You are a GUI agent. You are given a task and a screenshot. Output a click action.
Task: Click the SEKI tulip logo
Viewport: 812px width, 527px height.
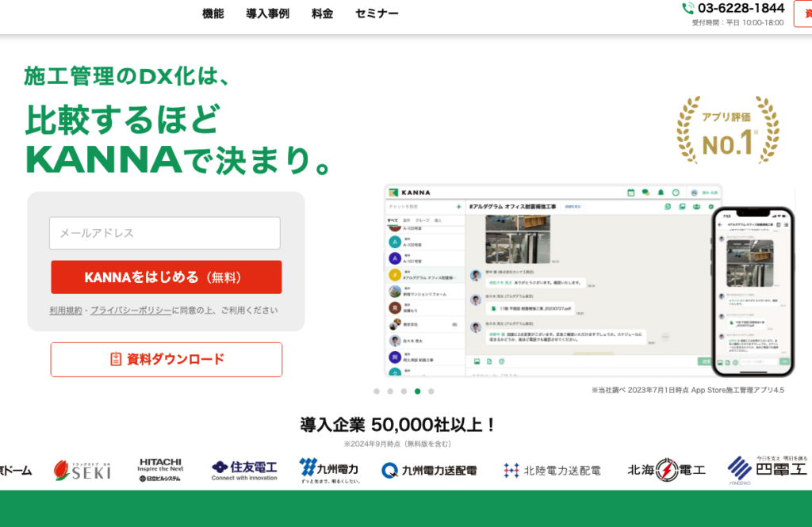[x=82, y=470]
